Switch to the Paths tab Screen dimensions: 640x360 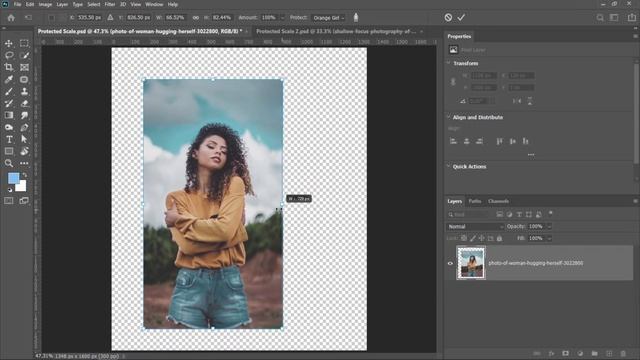pyautogui.click(x=475, y=201)
